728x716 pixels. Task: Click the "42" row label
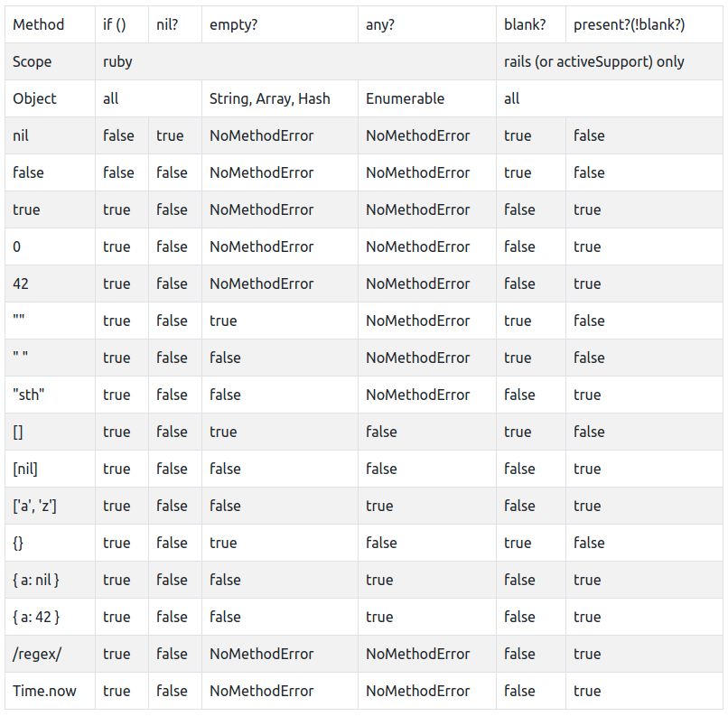[21, 284]
